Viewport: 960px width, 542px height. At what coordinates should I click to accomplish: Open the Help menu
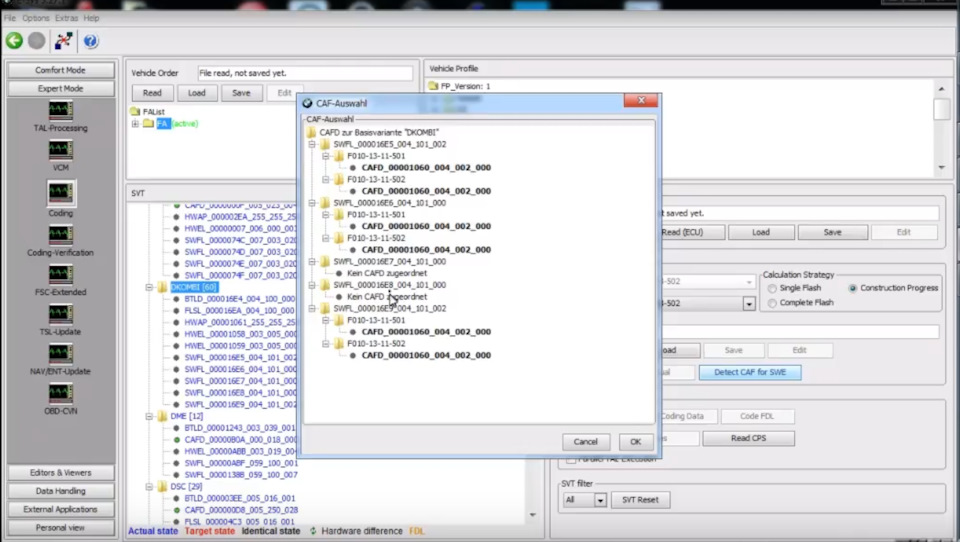[x=91, y=18]
